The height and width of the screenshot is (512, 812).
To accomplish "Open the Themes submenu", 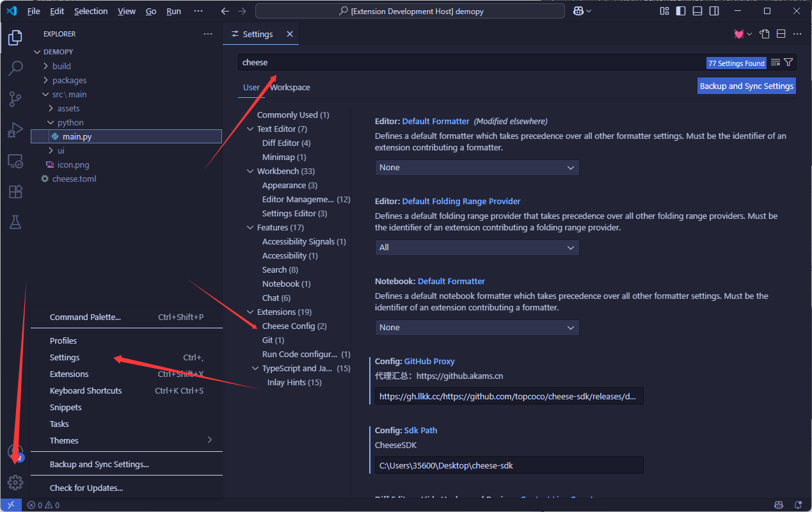I will (x=127, y=440).
